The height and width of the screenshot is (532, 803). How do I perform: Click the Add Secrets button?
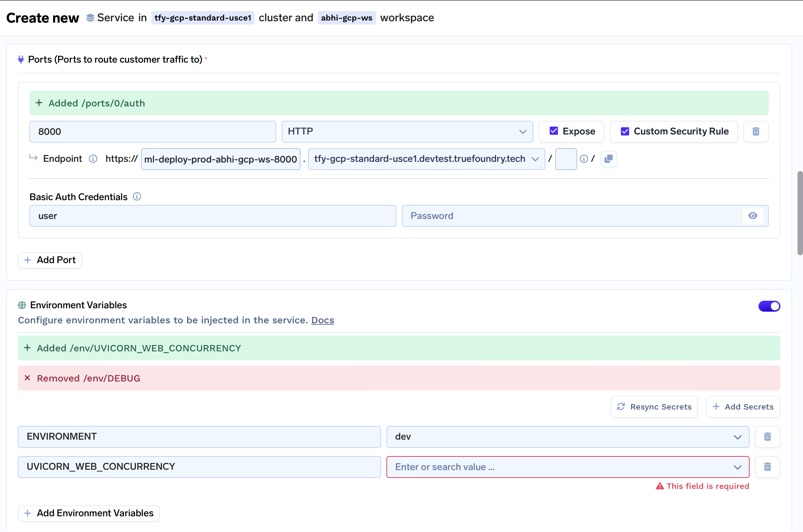pos(743,407)
